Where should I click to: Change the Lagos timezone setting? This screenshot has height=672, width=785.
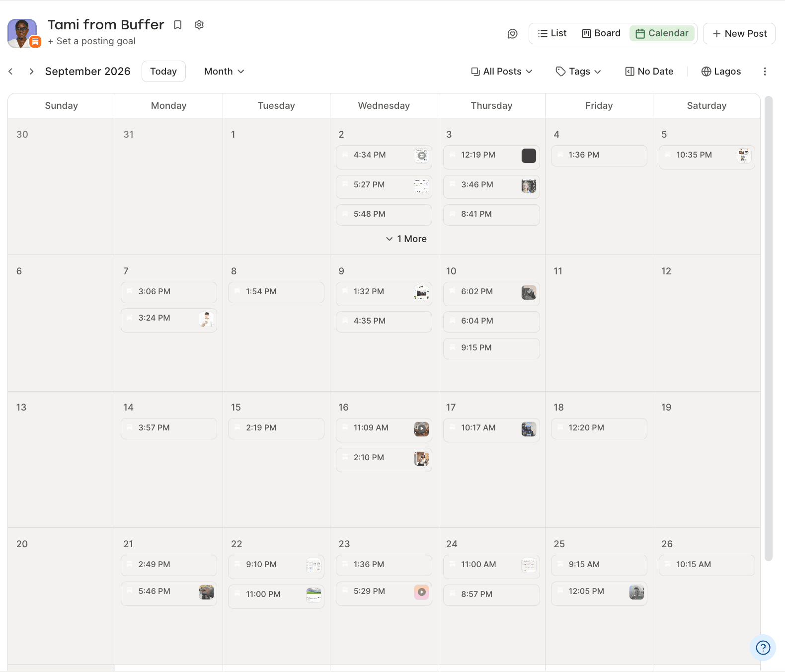tap(721, 72)
